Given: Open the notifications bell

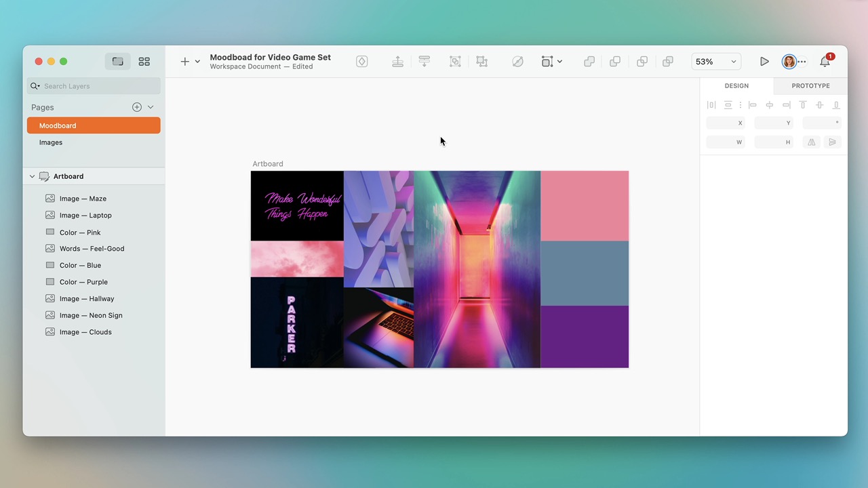Looking at the screenshot, I should 825,62.
